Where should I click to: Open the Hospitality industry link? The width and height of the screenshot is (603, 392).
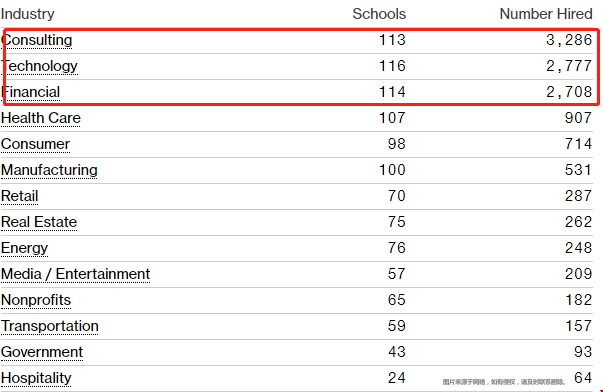tap(36, 378)
